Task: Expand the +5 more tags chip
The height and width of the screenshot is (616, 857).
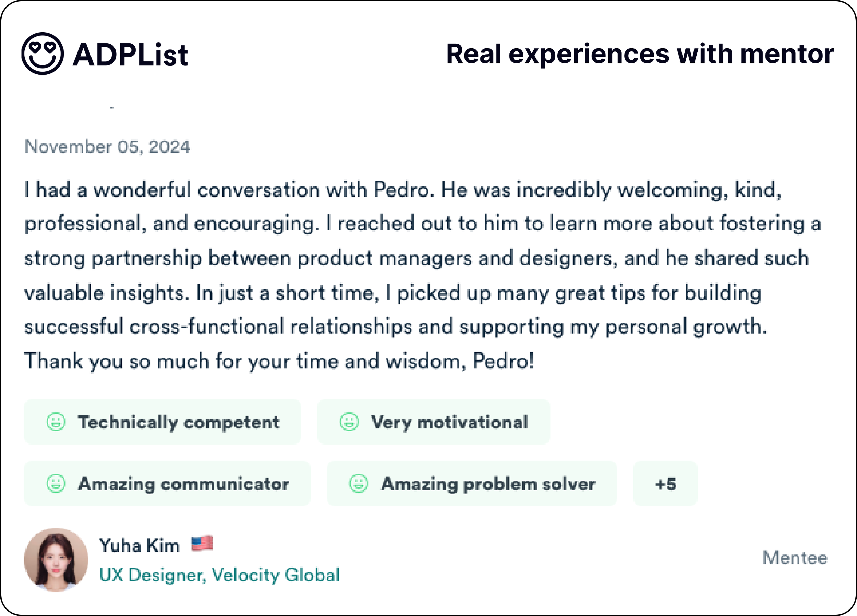Action: 665,483
